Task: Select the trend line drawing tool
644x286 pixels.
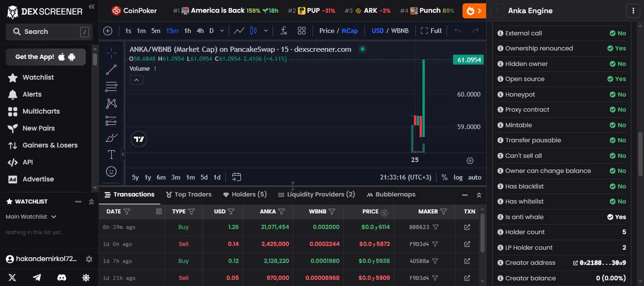Action: (111, 70)
